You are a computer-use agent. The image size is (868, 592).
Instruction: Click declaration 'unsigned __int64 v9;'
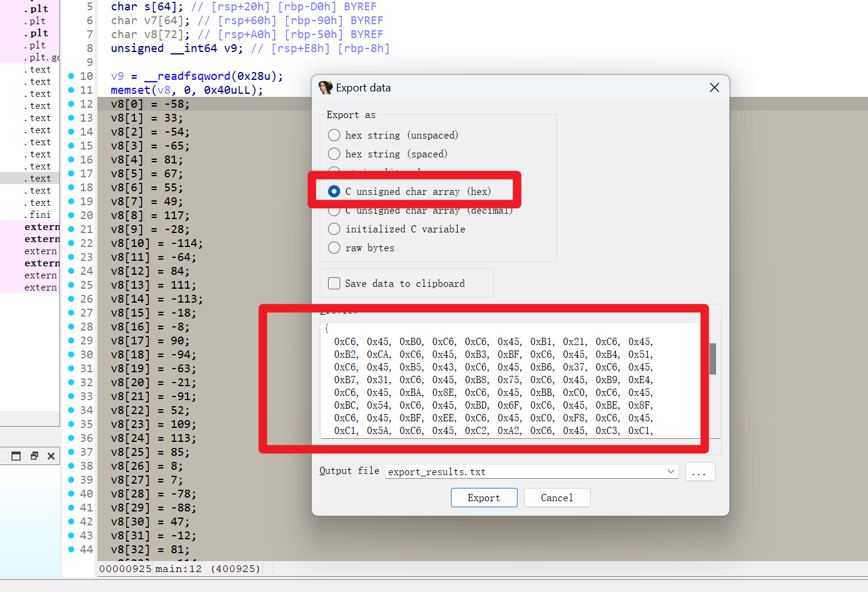(x=177, y=48)
